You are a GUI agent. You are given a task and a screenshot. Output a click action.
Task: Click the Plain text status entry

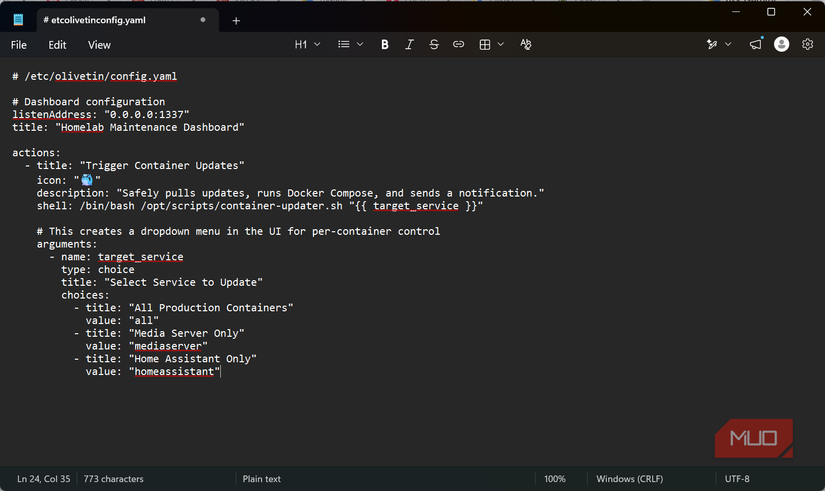click(261, 479)
